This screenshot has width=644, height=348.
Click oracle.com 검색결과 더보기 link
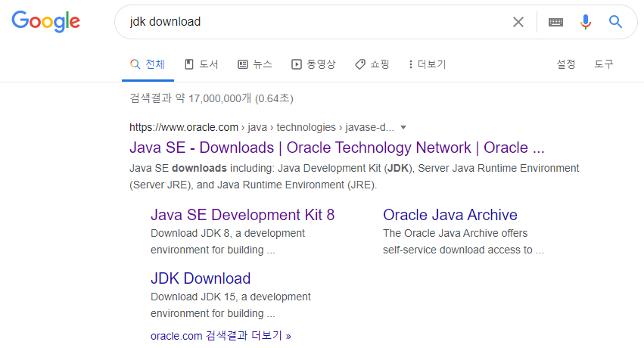220,336
